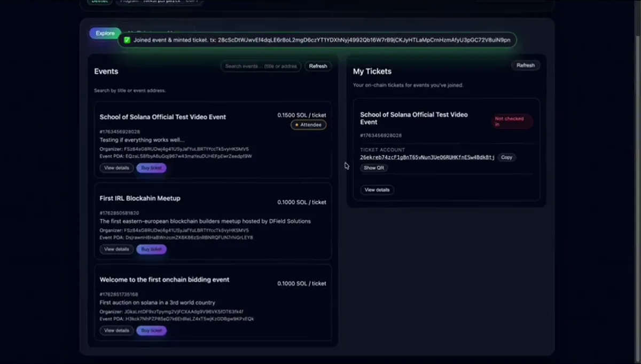This screenshot has width=641, height=364.
Task: Click 'Testing if everything works well...' description
Action: [142, 140]
